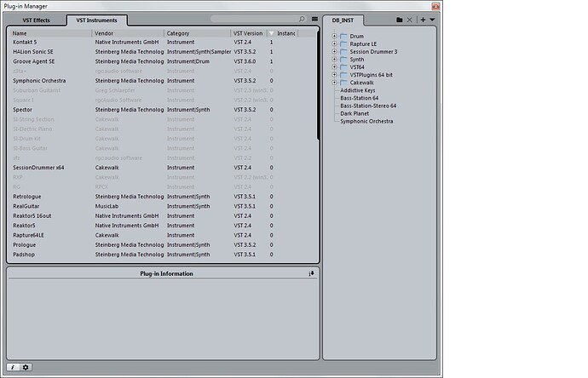Click the delete X icon in the collection toolbar

pyautogui.click(x=410, y=20)
